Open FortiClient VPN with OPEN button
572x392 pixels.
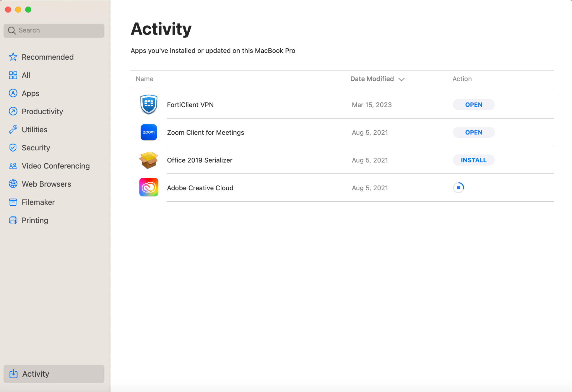[473, 105]
